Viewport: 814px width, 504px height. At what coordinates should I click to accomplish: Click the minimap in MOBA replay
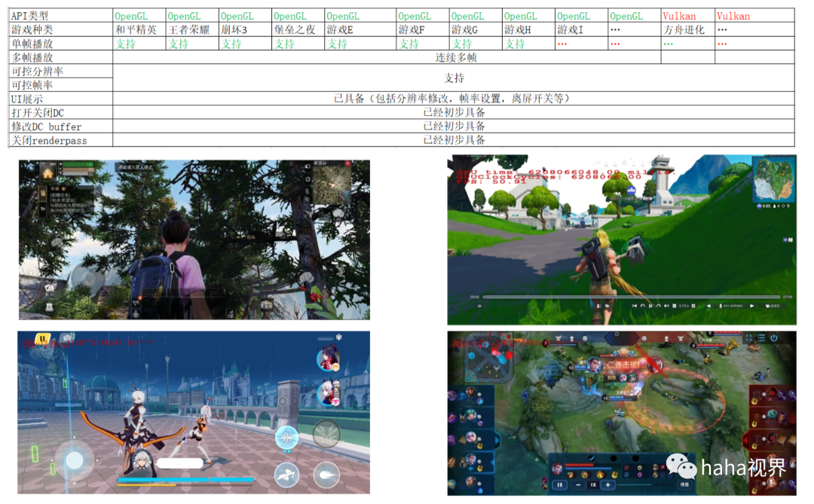(487, 357)
